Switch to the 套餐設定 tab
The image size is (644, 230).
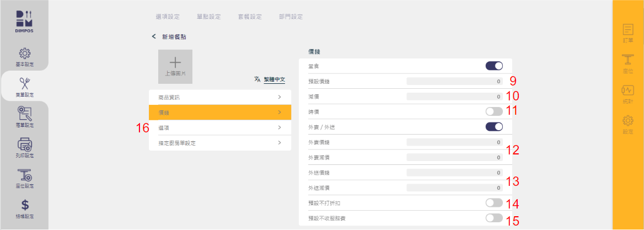coord(250,17)
